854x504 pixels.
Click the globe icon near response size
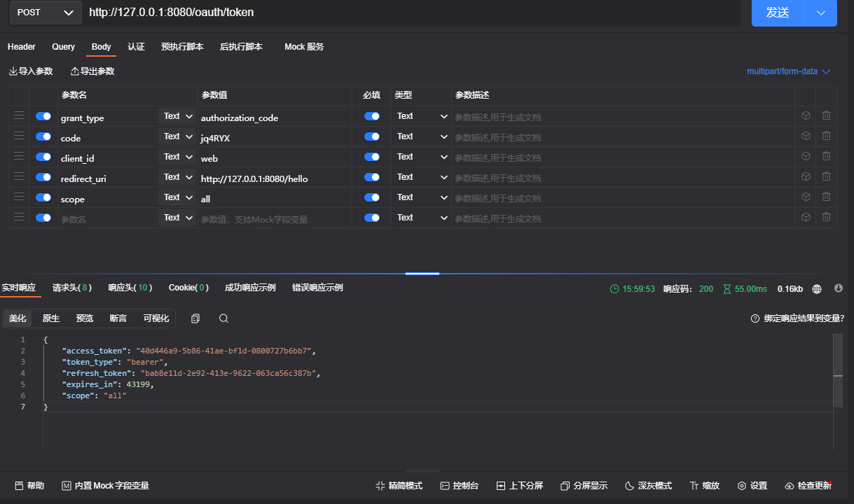tap(817, 288)
